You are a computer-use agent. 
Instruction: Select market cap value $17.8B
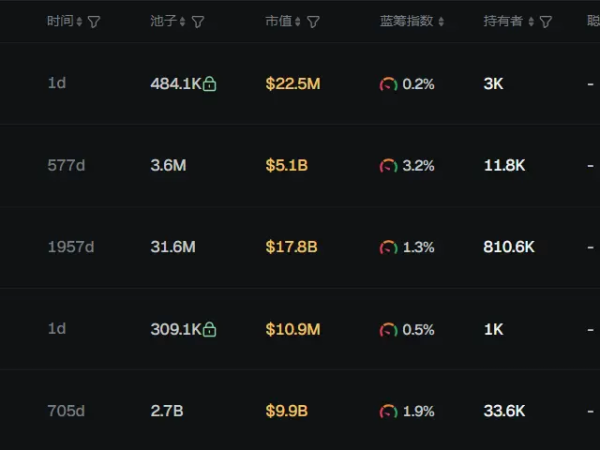pyautogui.click(x=292, y=247)
